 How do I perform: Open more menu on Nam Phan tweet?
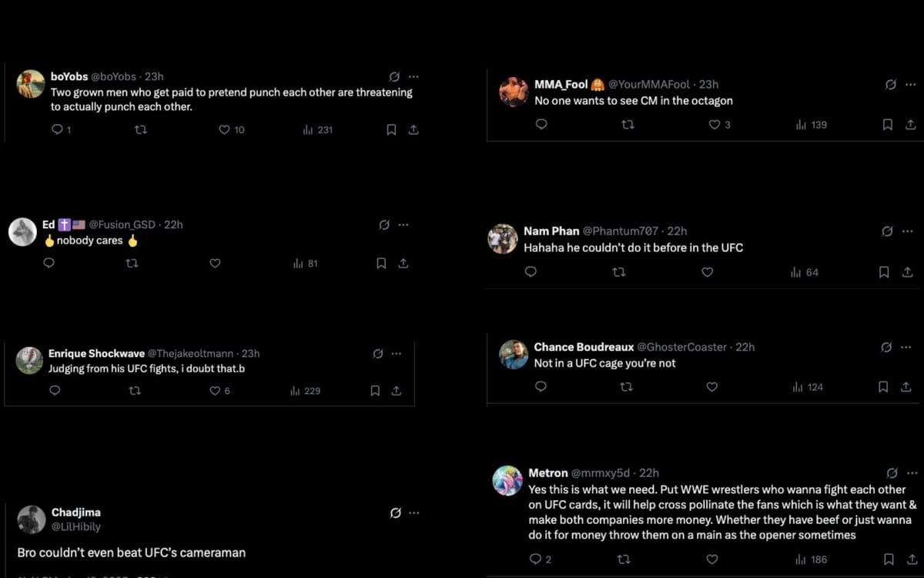(907, 231)
